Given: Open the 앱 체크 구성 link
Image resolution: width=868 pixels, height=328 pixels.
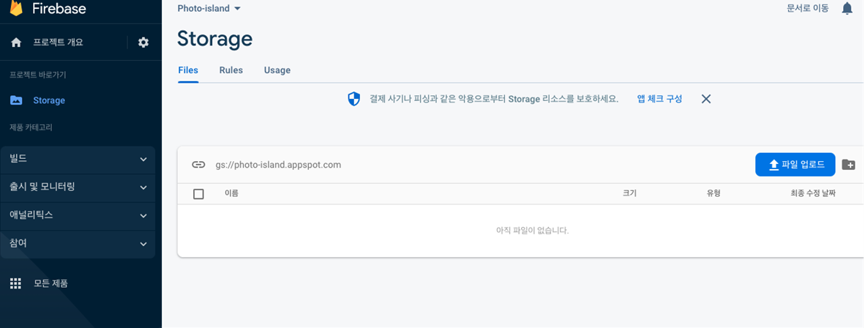Looking at the screenshot, I should (x=660, y=99).
